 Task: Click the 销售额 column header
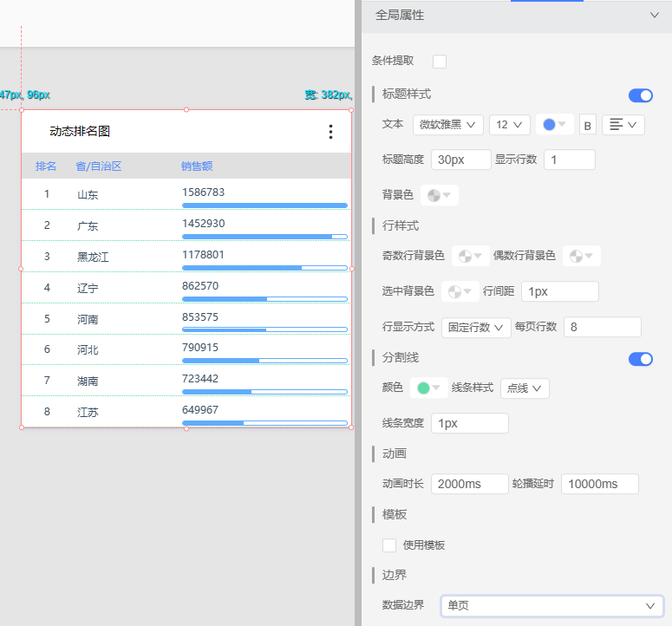(x=197, y=166)
